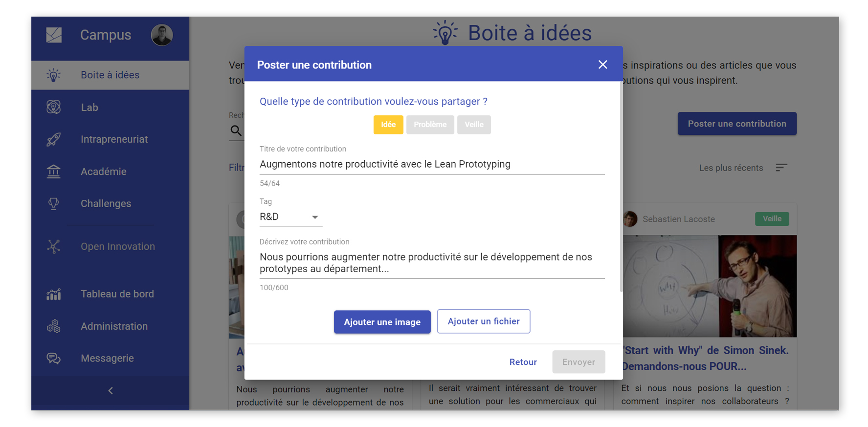Open the Les plus récents sort menu
868x427 pixels.
pos(781,168)
